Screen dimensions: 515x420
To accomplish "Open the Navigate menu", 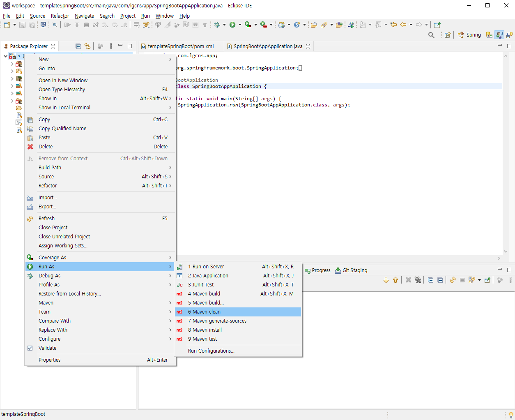I will (x=84, y=16).
